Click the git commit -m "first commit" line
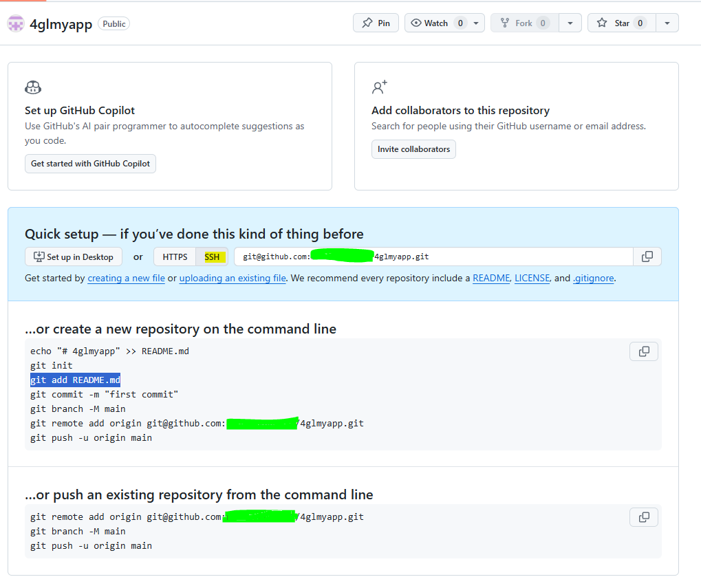The image size is (701, 588). pos(104,395)
